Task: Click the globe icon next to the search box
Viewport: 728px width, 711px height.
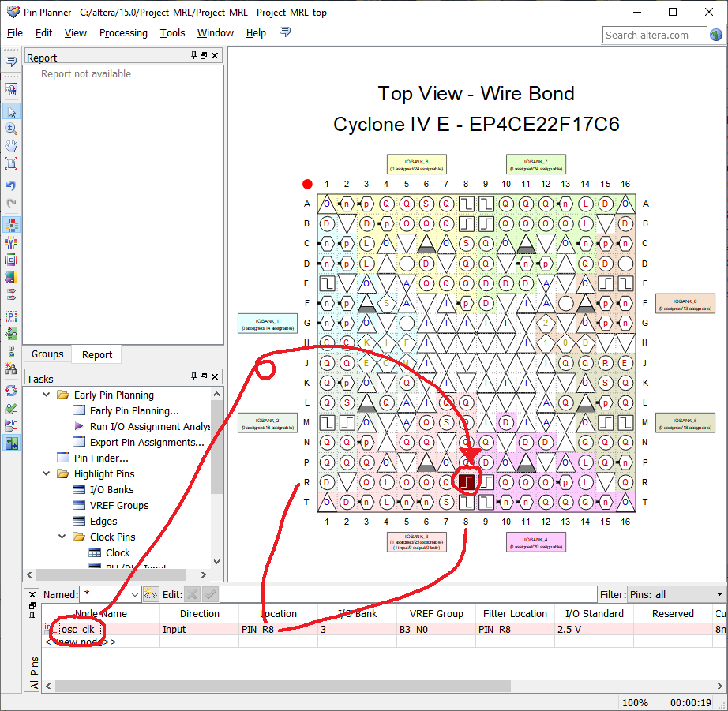Action: [x=716, y=35]
